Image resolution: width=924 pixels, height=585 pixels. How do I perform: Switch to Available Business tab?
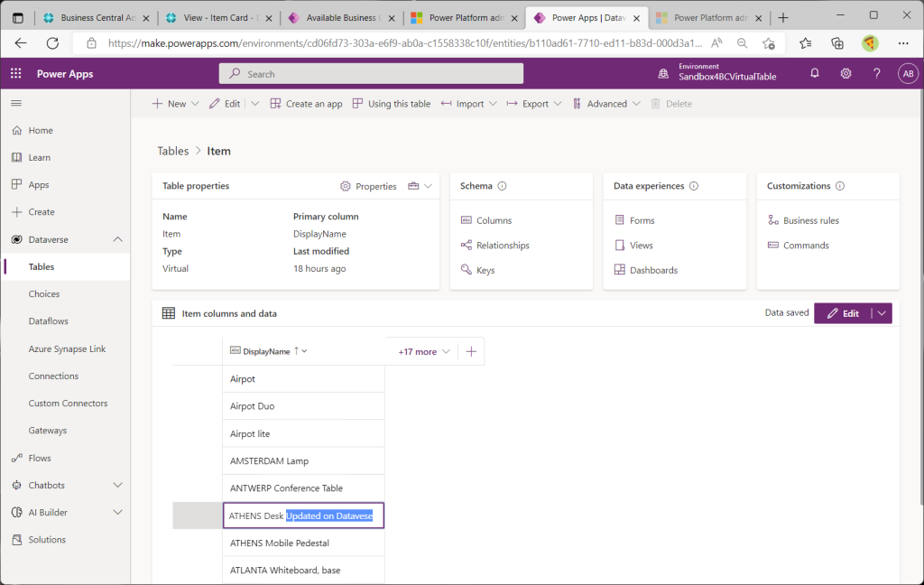(342, 18)
